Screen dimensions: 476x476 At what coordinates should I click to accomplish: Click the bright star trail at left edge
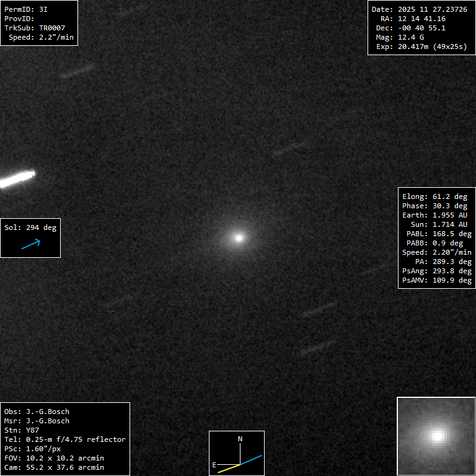(17, 179)
